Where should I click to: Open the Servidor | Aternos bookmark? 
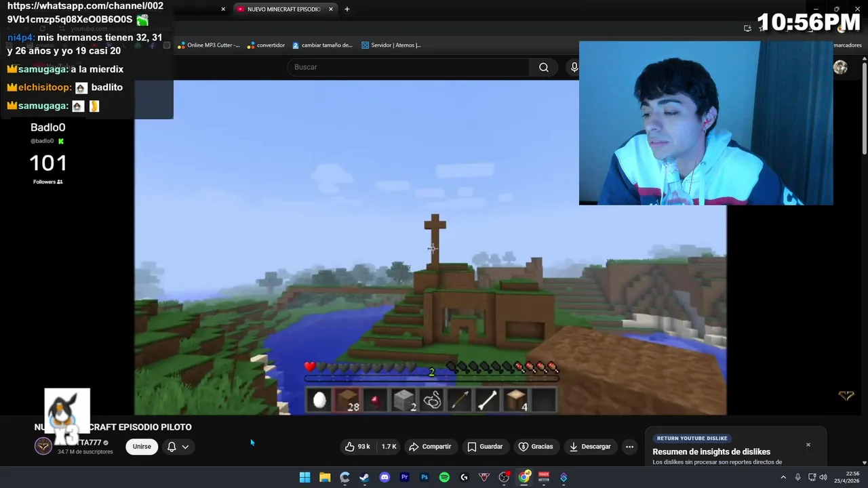pyautogui.click(x=391, y=45)
